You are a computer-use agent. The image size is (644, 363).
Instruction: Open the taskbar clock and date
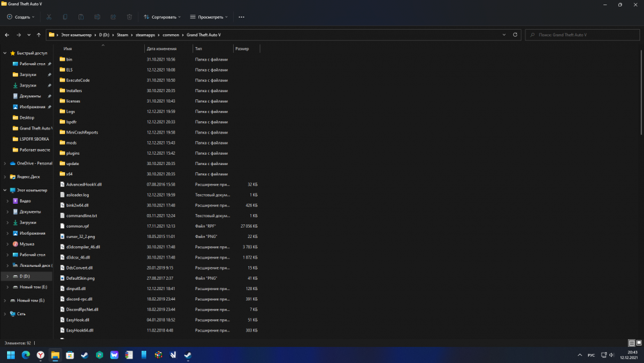pos(629,355)
